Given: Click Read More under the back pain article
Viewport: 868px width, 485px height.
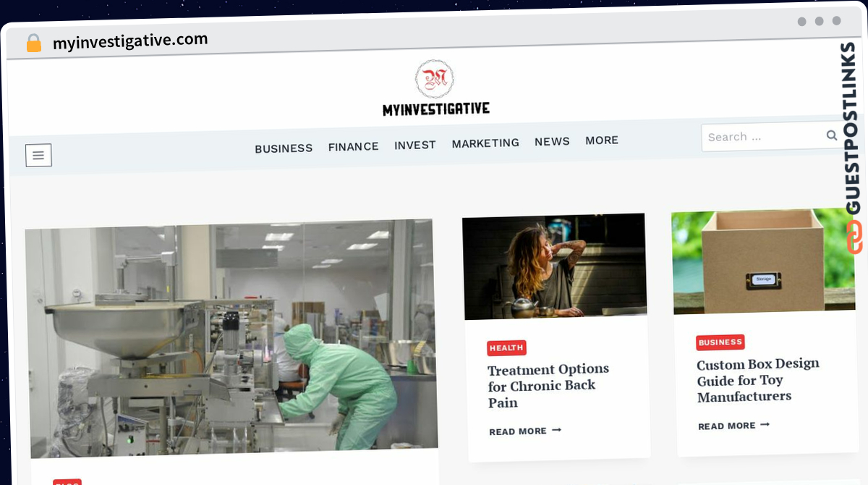Looking at the screenshot, I should [x=525, y=431].
